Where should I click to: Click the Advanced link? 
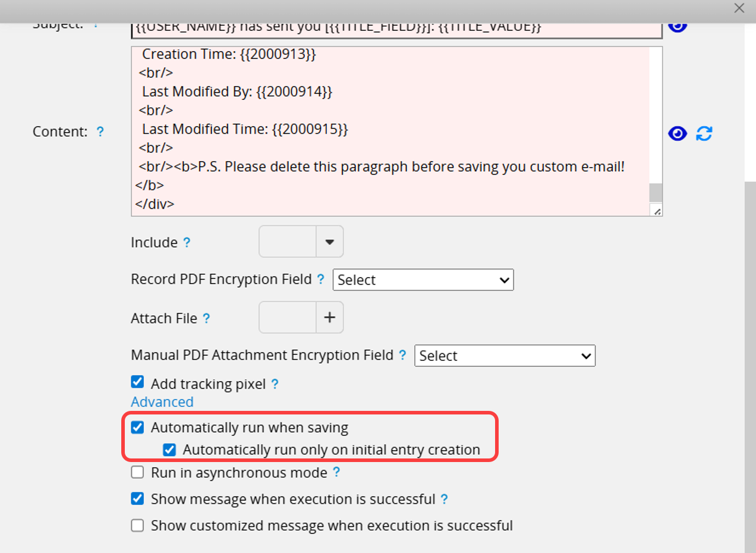pos(162,402)
